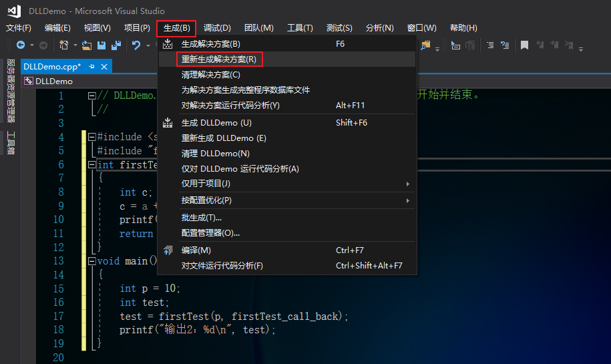Image resolution: width=611 pixels, height=364 pixels.
Task: Open the 编辑(E) menu
Action: pos(57,28)
